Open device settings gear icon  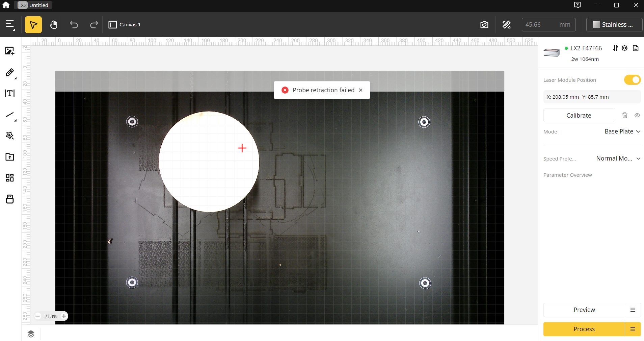625,48
